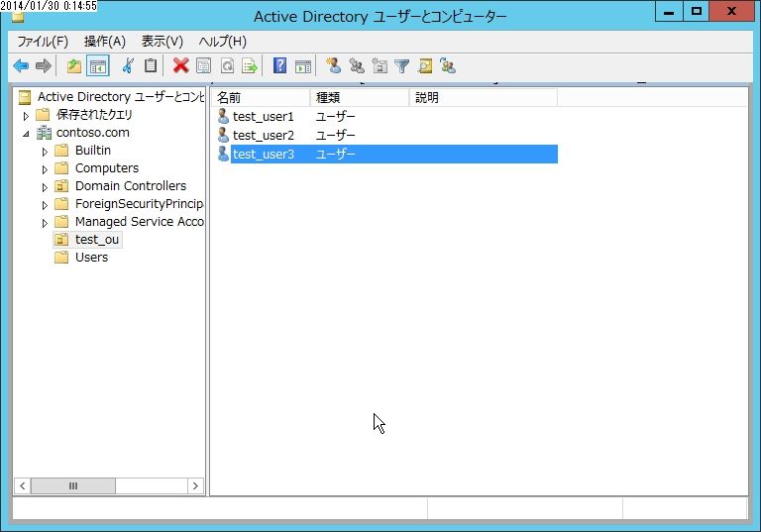
Task: Expand Managed Service Accounts arrow
Action: point(45,223)
